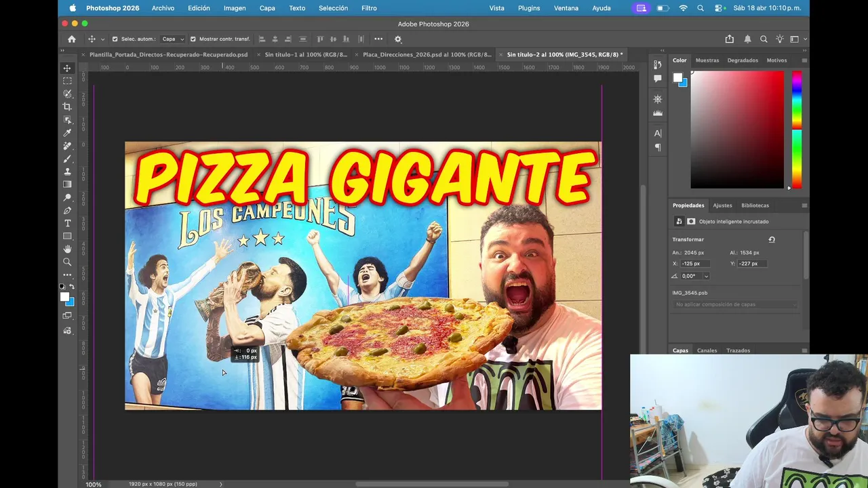The height and width of the screenshot is (488, 868).
Task: Expand the collapsed toolbox arrows
Action: click(62, 51)
